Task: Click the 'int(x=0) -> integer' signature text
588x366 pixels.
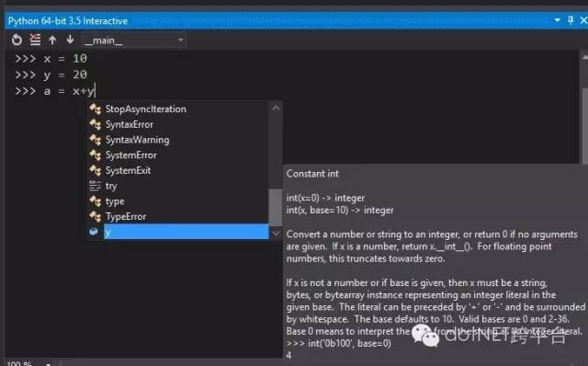Action: pos(325,198)
